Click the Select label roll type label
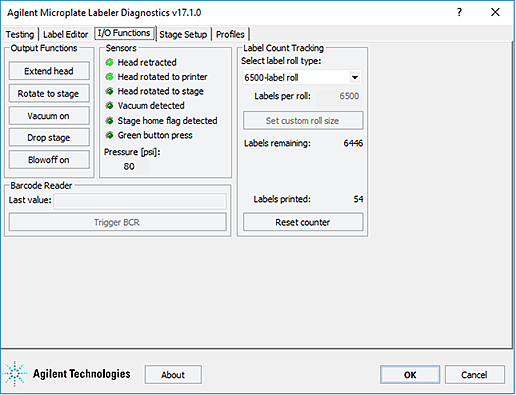 pos(281,61)
